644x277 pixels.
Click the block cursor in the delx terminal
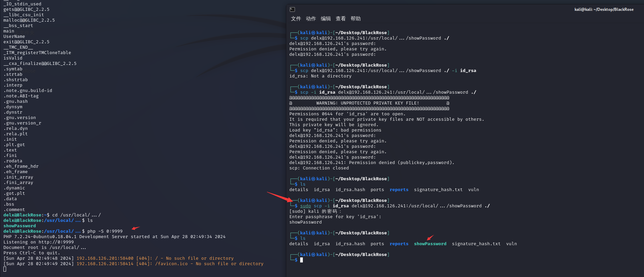tap(5, 269)
